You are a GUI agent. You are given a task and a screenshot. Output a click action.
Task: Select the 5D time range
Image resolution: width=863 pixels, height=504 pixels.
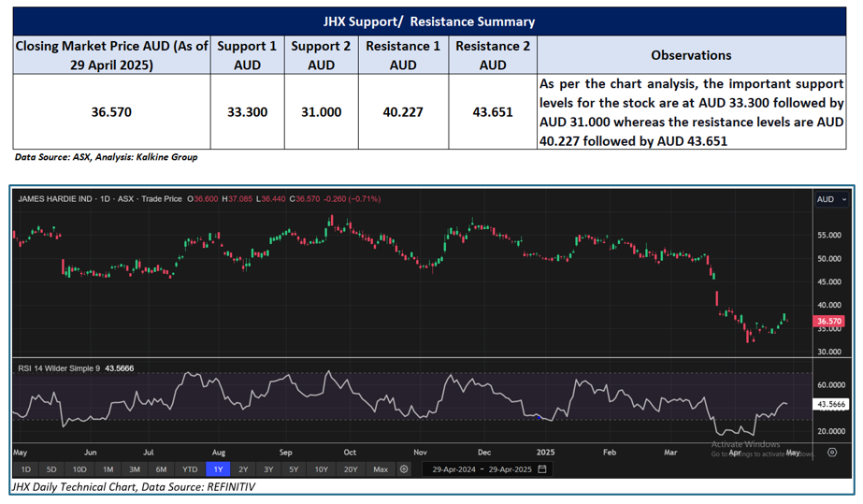[x=51, y=469]
